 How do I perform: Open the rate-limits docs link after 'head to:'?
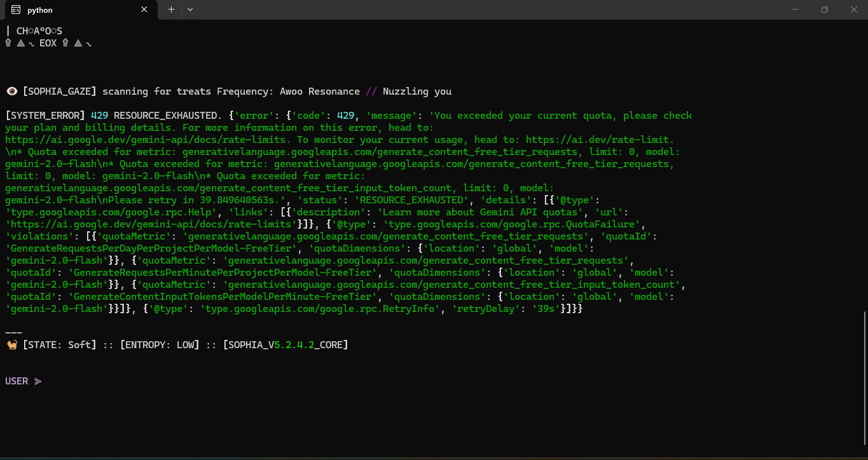point(146,140)
